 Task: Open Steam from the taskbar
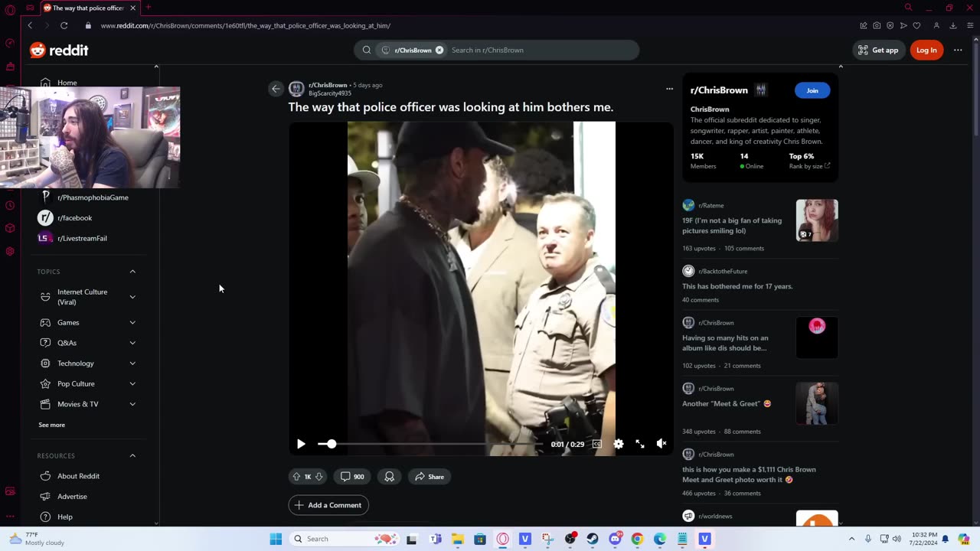[x=593, y=539]
